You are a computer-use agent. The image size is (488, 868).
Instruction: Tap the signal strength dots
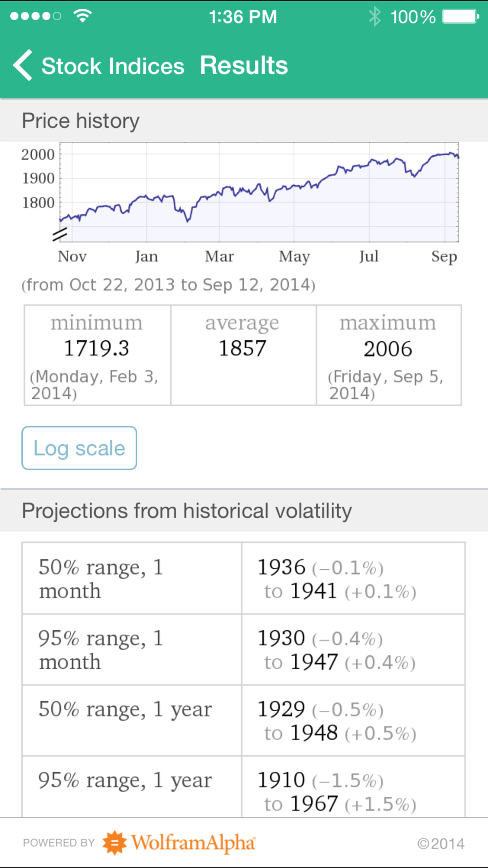click(x=36, y=16)
